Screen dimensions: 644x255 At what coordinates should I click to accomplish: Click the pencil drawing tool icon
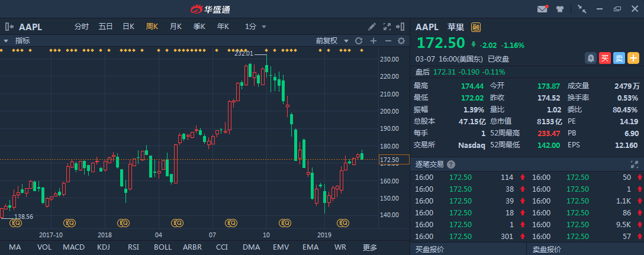372,27
